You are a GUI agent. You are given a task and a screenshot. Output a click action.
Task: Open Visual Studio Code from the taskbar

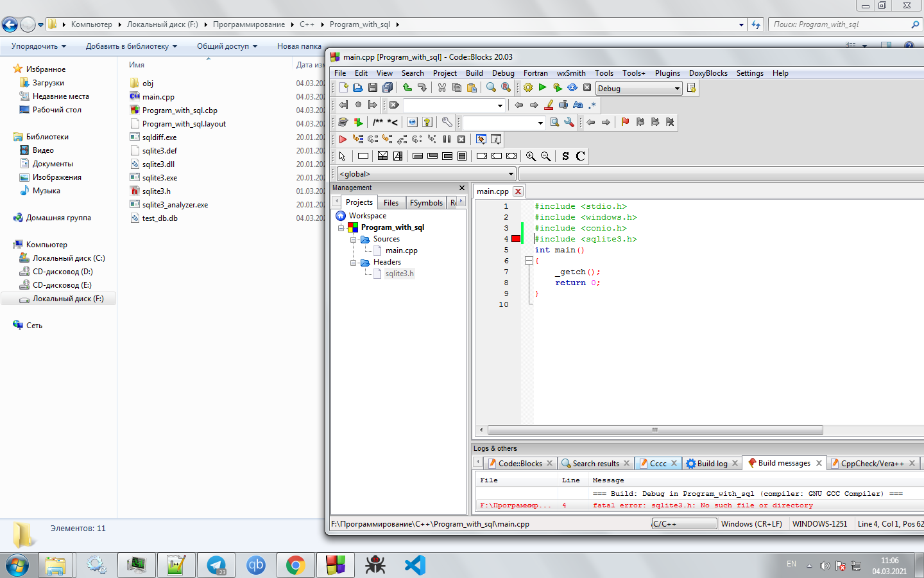pos(415,565)
